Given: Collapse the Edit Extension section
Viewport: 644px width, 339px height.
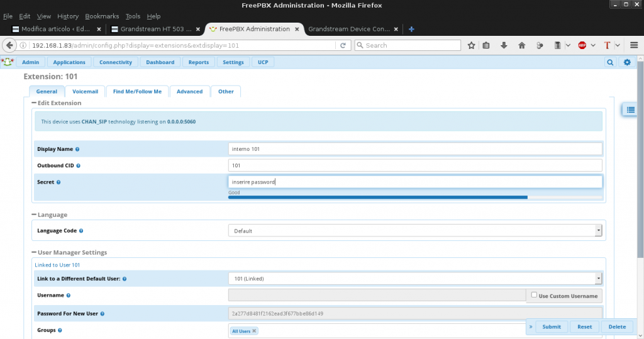Looking at the screenshot, I should (34, 103).
